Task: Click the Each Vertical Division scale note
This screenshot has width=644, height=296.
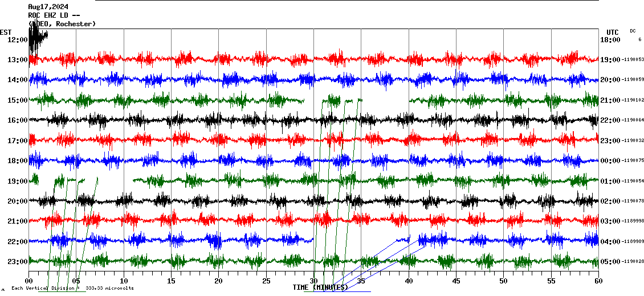Action: pos(72,288)
